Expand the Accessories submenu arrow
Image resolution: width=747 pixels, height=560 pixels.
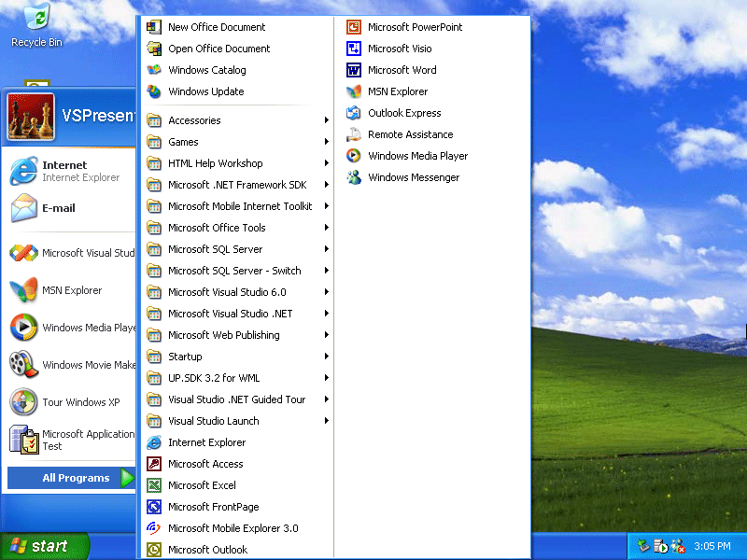[x=326, y=120]
